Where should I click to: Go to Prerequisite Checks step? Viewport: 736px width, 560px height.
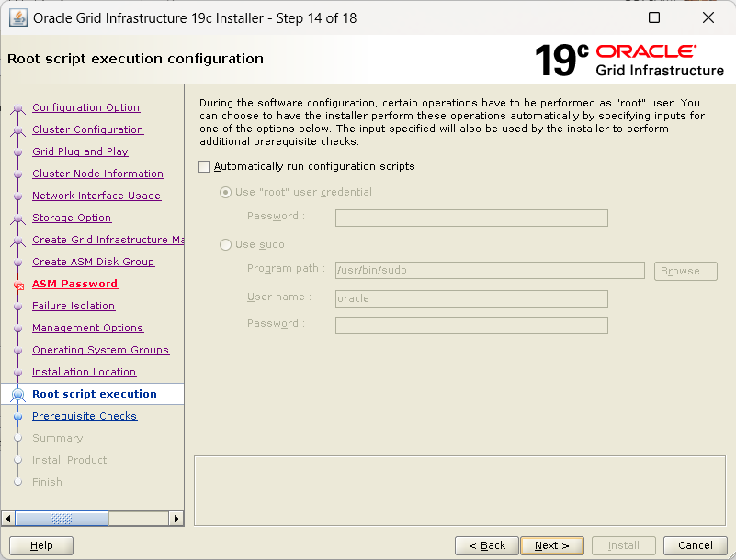coord(85,416)
